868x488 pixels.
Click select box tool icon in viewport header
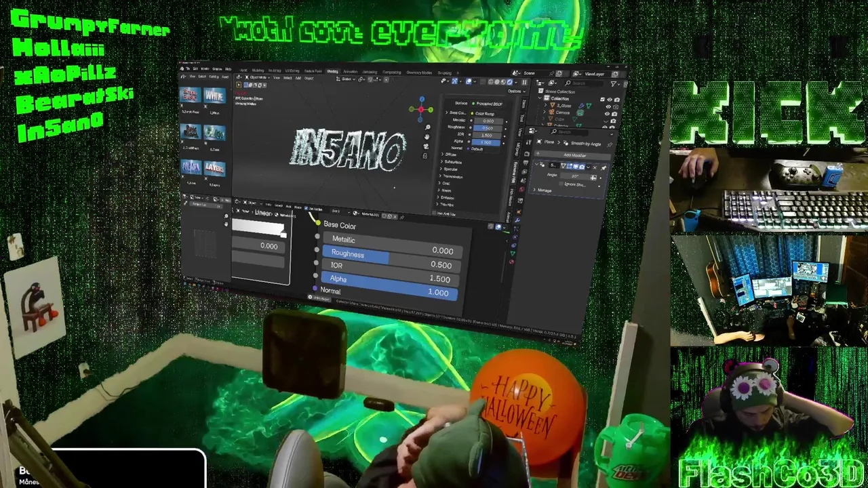[239, 85]
